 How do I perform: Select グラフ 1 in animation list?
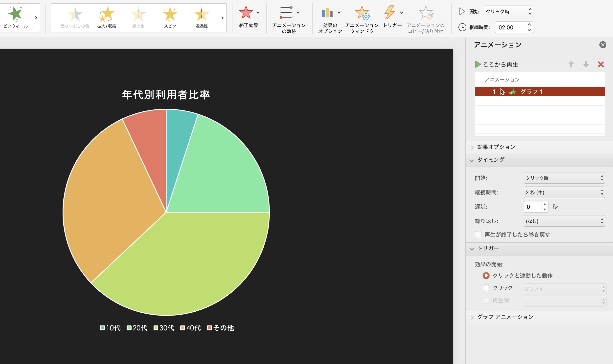coord(540,92)
